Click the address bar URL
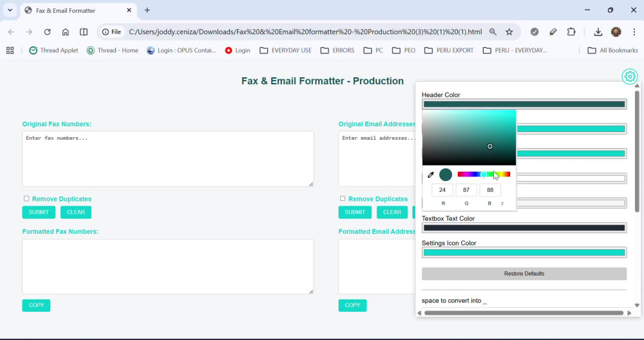The height and width of the screenshot is (340, 644). 305,32
